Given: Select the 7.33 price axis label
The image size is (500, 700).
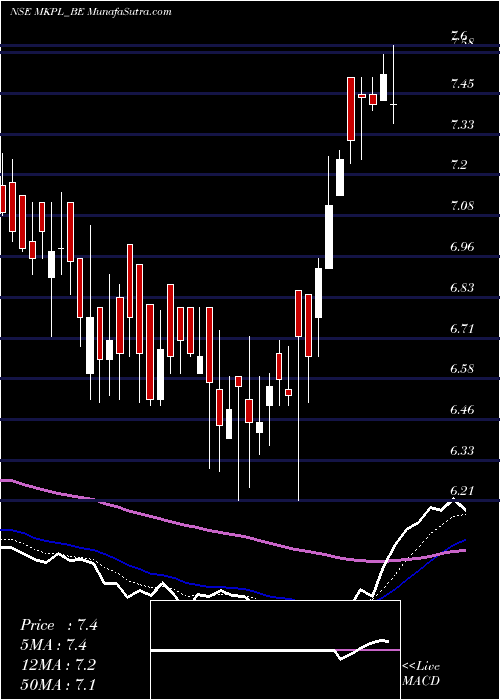Looking at the screenshot, I should [x=462, y=125].
